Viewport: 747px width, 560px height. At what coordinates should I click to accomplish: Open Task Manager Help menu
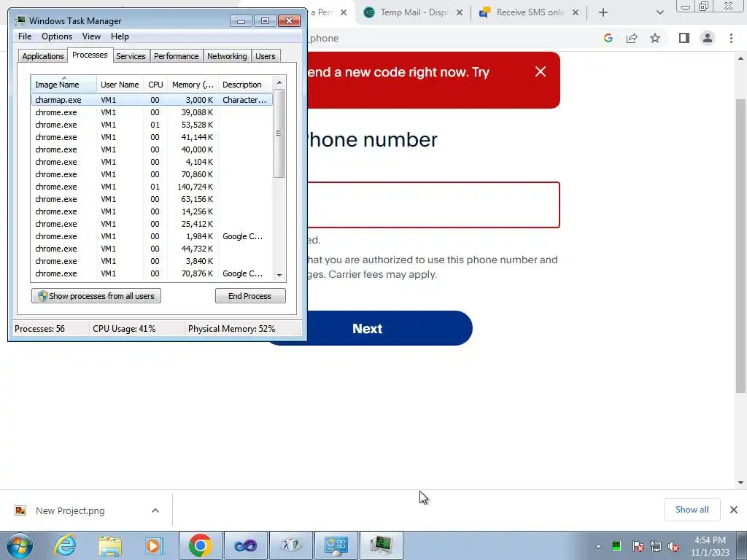[120, 36]
